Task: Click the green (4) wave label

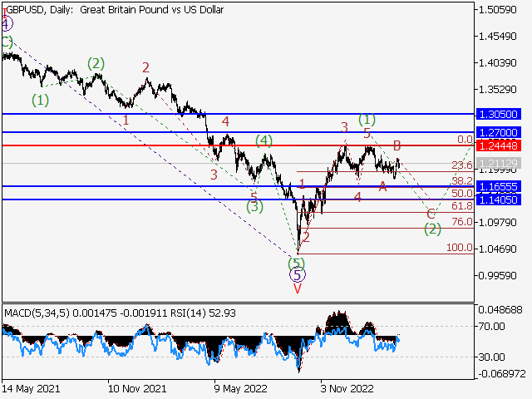Action: click(264, 140)
